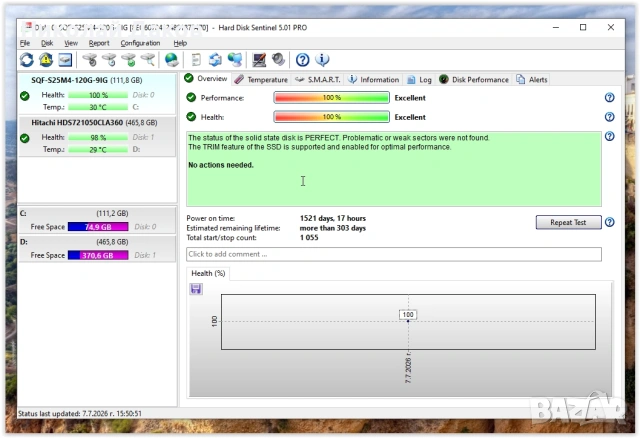Click the save floppy icon above health graph

click(196, 289)
